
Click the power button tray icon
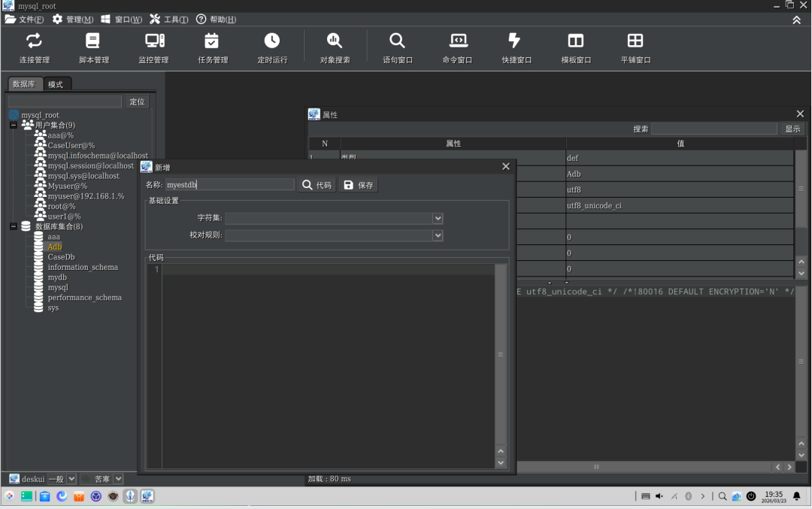pos(751,496)
